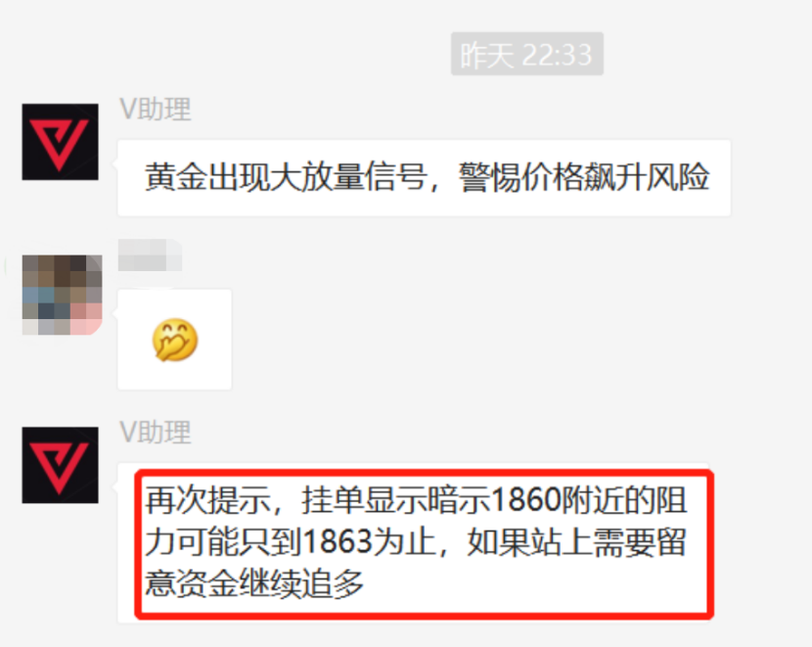
Task: Open V助理 avatar beside the 1860 resistance message
Action: 60,465
